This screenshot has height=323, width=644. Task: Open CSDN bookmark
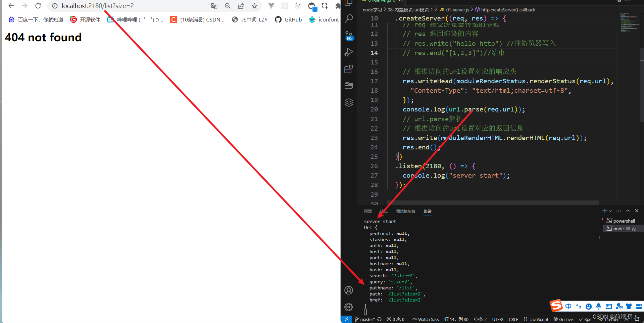(x=197, y=19)
